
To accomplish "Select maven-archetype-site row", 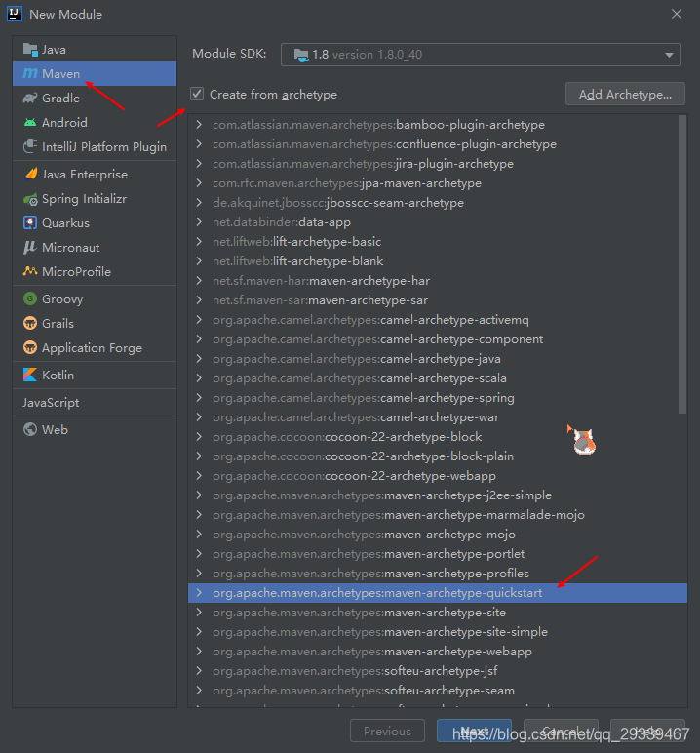I will pos(438,613).
